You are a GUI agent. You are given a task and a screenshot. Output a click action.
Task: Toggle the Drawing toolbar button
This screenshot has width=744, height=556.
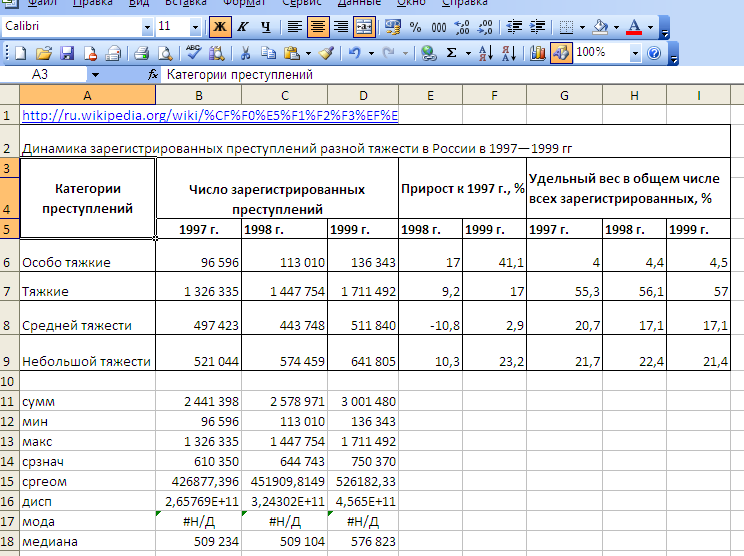561,53
